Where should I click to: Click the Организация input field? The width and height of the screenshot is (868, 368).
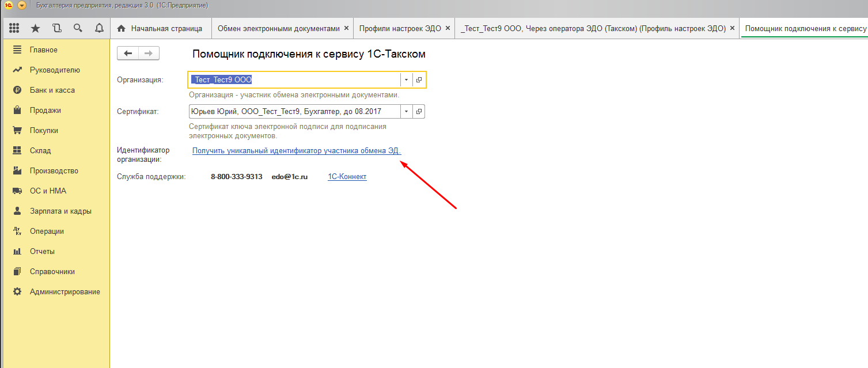point(294,80)
